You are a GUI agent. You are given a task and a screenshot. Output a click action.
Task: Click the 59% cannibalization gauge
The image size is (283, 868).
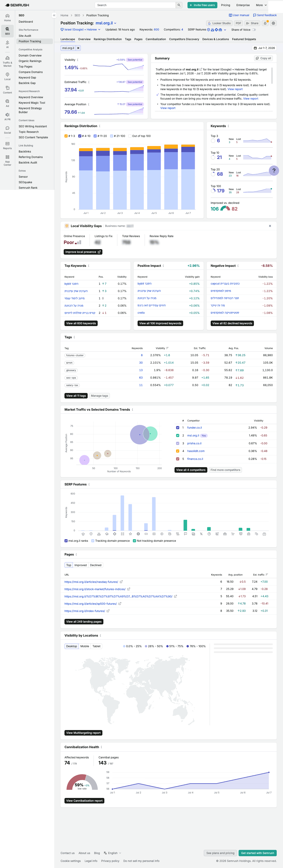(82, 782)
